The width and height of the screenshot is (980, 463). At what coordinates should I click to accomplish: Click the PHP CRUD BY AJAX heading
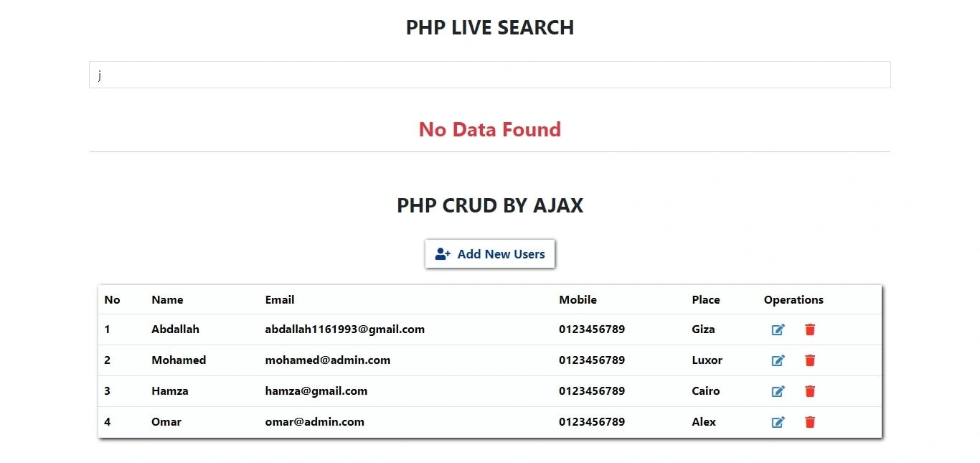coord(490,205)
